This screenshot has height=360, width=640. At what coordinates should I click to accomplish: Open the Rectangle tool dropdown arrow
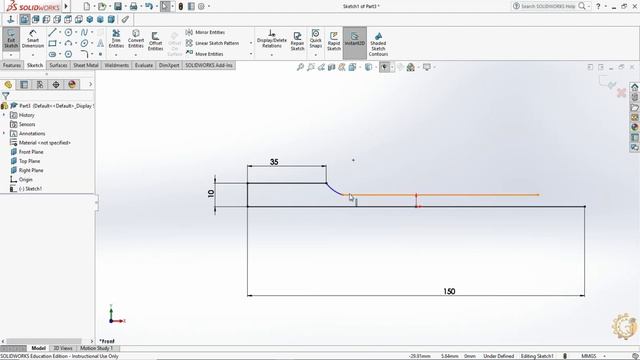coord(60,43)
